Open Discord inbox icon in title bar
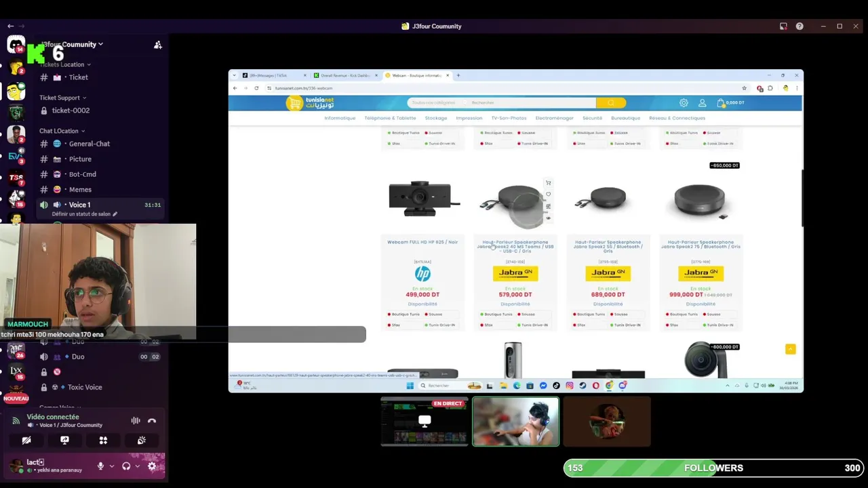 click(x=783, y=26)
